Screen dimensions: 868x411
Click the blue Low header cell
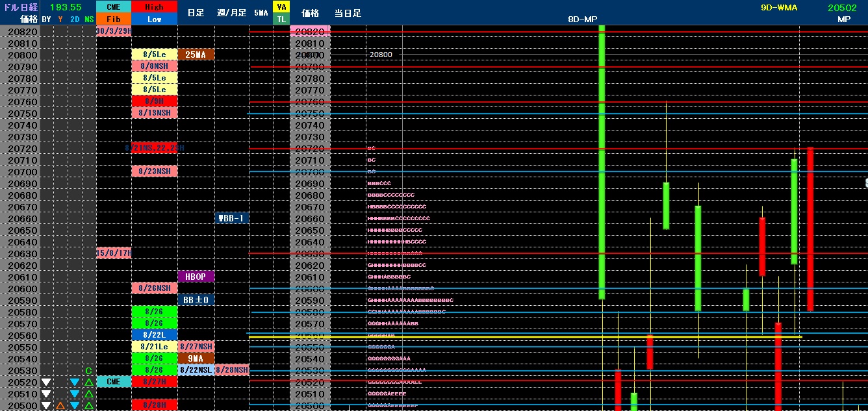pyautogui.click(x=154, y=19)
